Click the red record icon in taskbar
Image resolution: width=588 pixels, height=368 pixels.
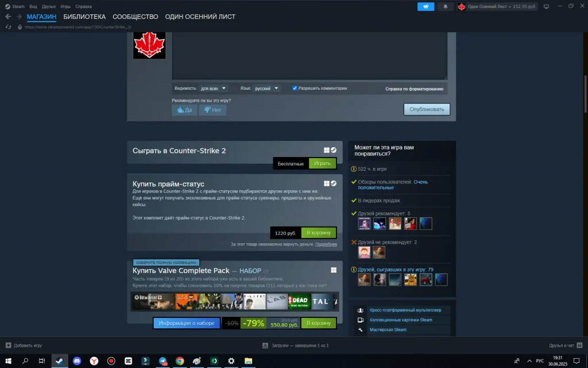click(x=111, y=361)
